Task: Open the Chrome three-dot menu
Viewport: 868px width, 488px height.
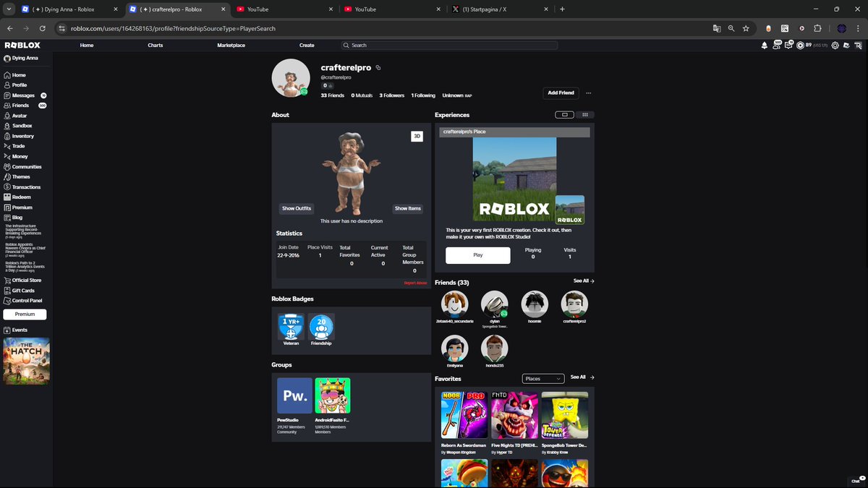Action: point(858,28)
